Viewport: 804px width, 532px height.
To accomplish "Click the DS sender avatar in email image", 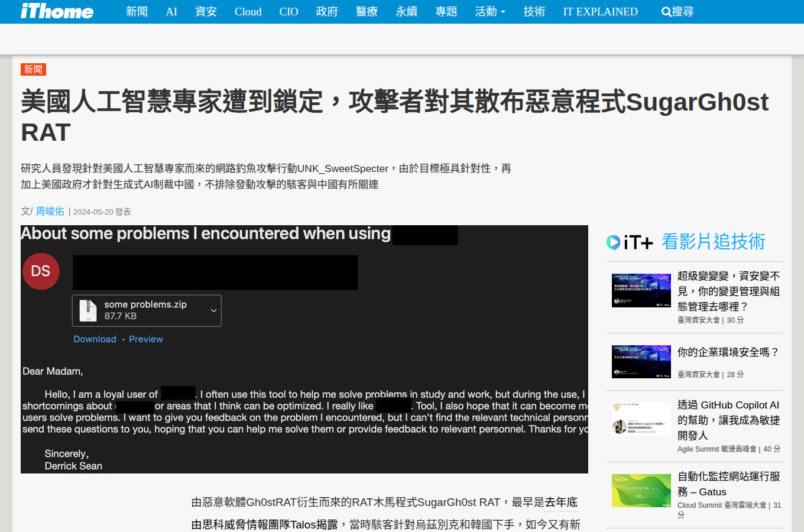I will tap(41, 271).
